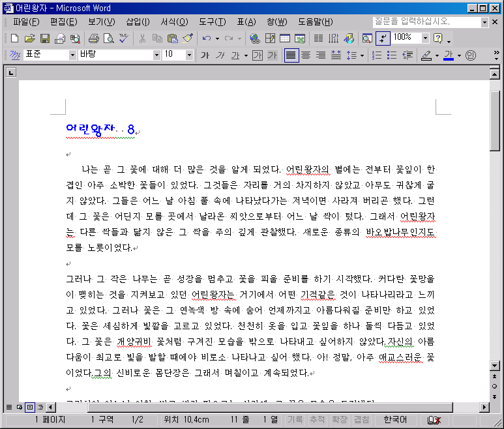The height and width of the screenshot is (429, 504).
Task: Toggle bold text formatting
Action: pos(205,55)
